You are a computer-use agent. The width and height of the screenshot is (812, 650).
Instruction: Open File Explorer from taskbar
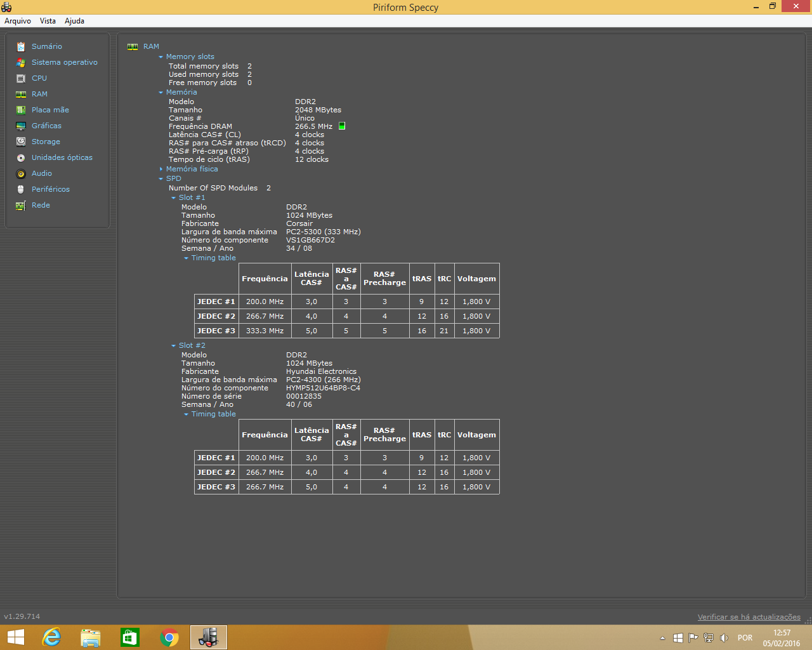click(x=91, y=637)
